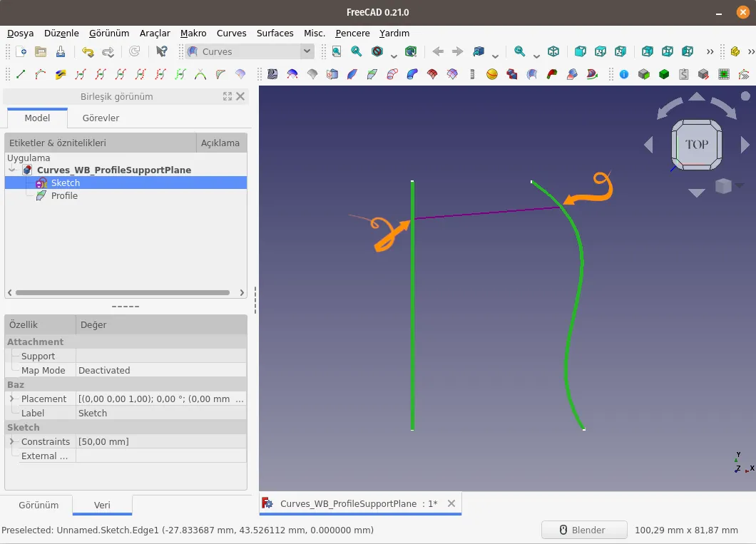Open the Düzenle menu
The width and height of the screenshot is (756, 544).
[x=61, y=34]
